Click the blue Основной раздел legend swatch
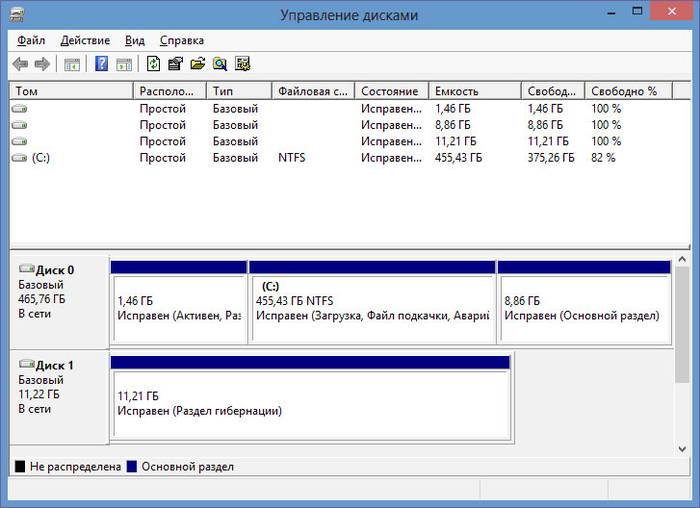The height and width of the screenshot is (508, 700). tap(132, 467)
